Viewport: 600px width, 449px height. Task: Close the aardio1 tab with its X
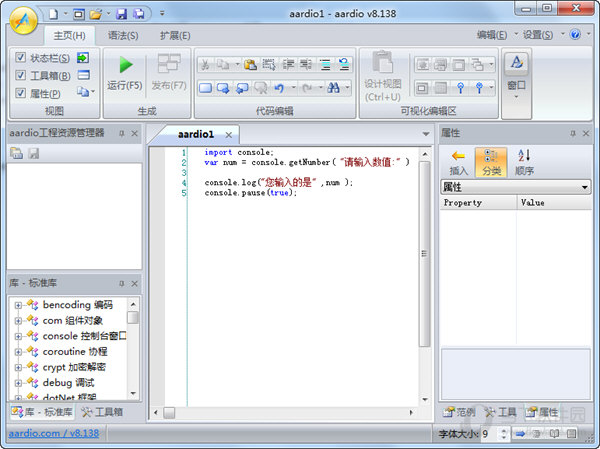pyautogui.click(x=228, y=135)
